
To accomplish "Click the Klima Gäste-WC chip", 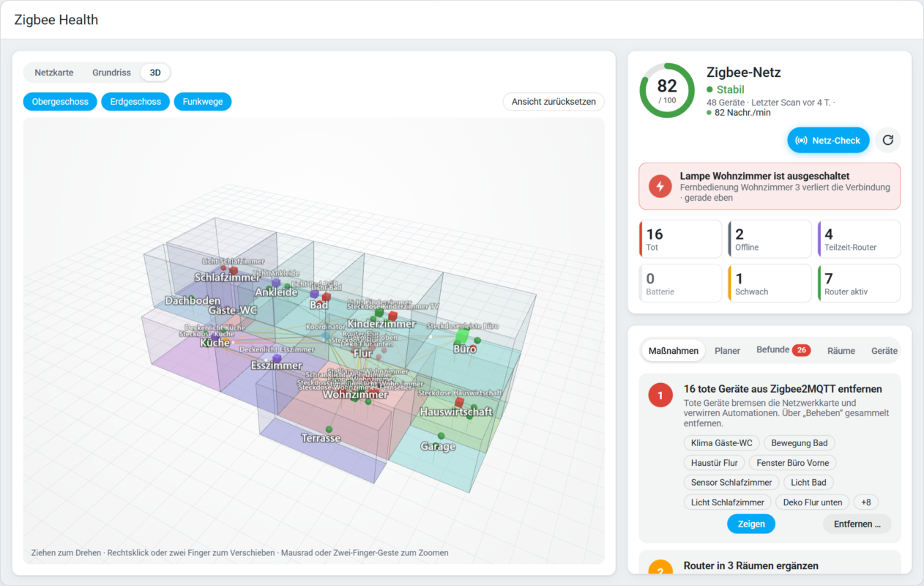I will pyautogui.click(x=721, y=443).
